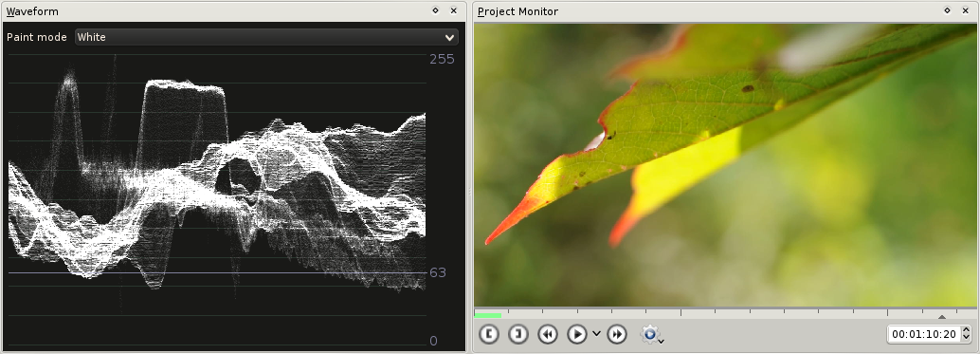
Task: Increase timecode with the up stepper arrow
Action: (966, 330)
